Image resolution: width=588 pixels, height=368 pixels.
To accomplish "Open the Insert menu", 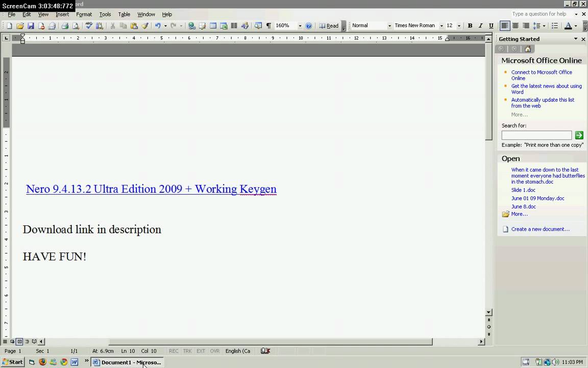I will click(62, 14).
